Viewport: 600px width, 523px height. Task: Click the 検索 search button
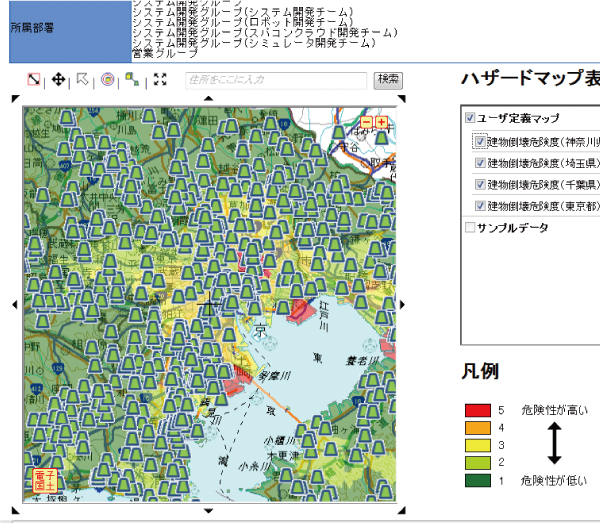(x=388, y=80)
